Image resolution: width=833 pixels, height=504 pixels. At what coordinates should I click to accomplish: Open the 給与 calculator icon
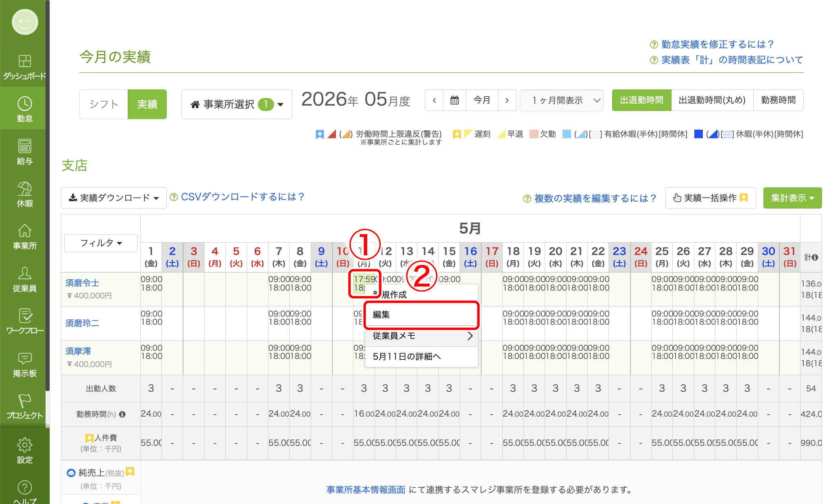click(25, 146)
